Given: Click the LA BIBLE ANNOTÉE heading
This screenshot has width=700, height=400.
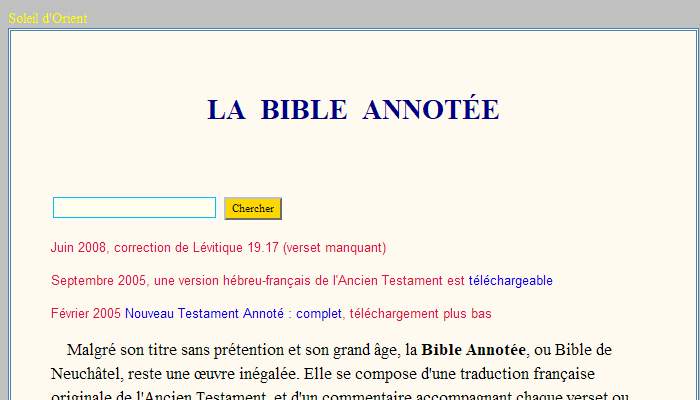Looking at the screenshot, I should (352, 110).
